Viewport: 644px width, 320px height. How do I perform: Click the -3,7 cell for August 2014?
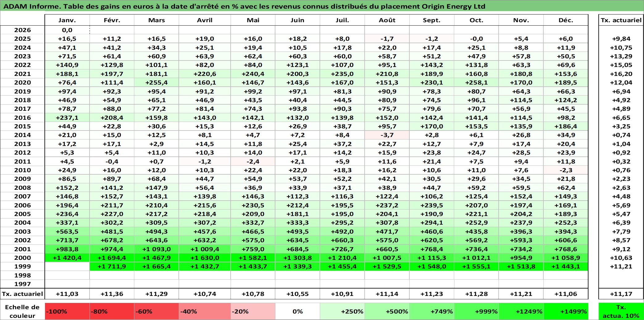point(387,135)
